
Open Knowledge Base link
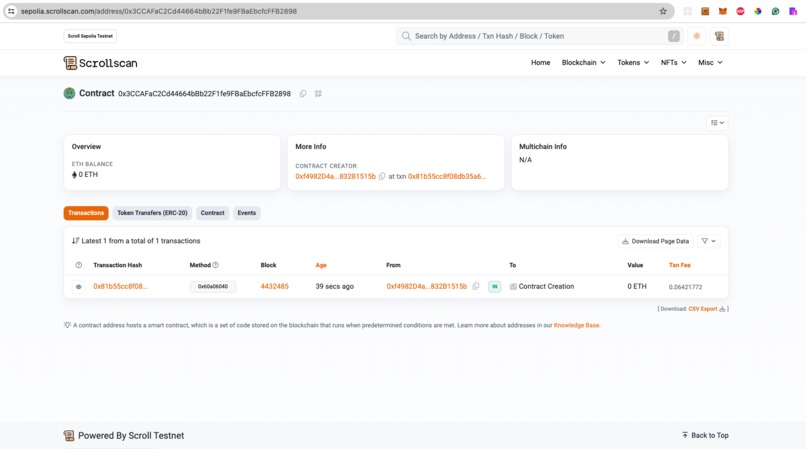point(576,325)
